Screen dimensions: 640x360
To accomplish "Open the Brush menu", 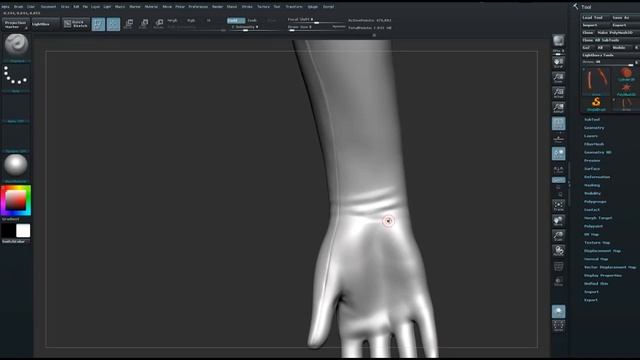I will coord(18,7).
